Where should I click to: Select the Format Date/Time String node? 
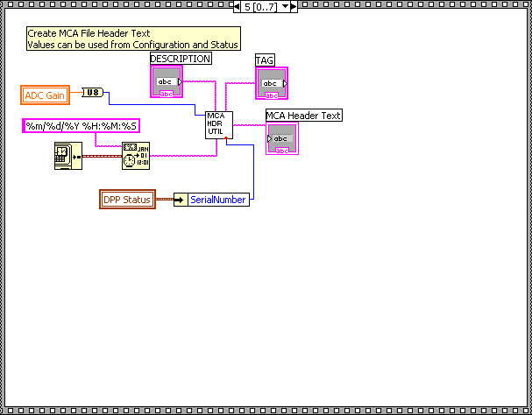tap(136, 156)
